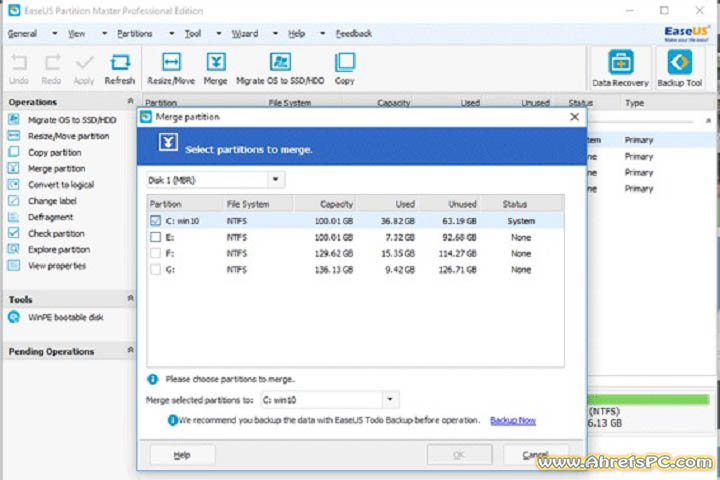Viewport: 720px width, 480px height.
Task: Click Migrate OS to SSD/HDD in Operations
Action: pyautogui.click(x=72, y=120)
